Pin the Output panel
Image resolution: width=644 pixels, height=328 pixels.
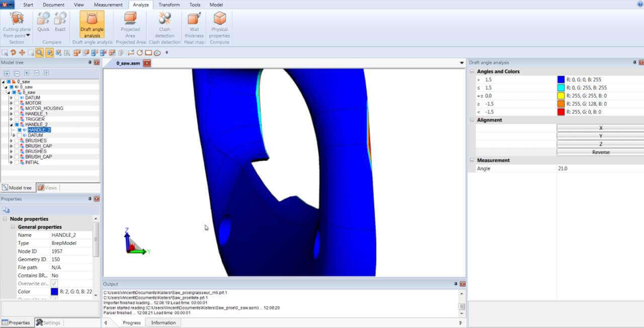pyautogui.click(x=456, y=284)
